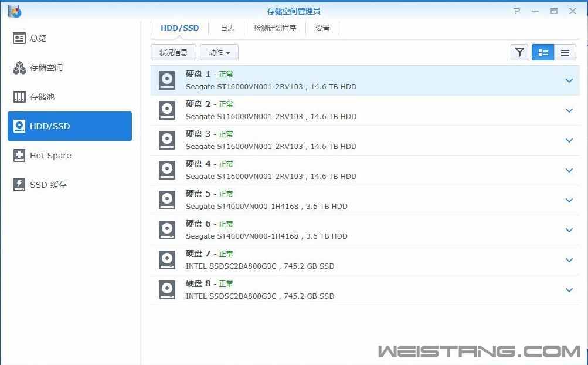Open the filter funnel icon
This screenshot has height=365, width=588.
519,52
